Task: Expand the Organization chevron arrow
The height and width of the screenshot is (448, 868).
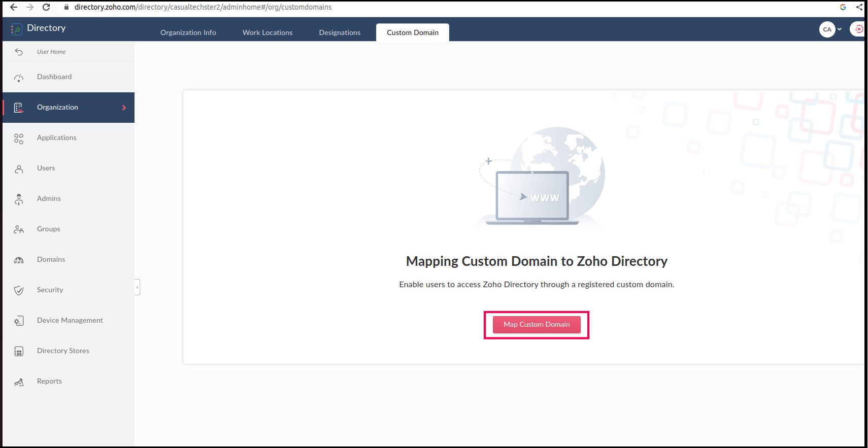Action: pyautogui.click(x=124, y=108)
